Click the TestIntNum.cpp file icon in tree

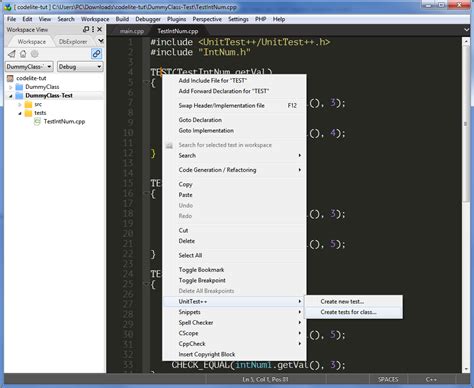coord(37,122)
